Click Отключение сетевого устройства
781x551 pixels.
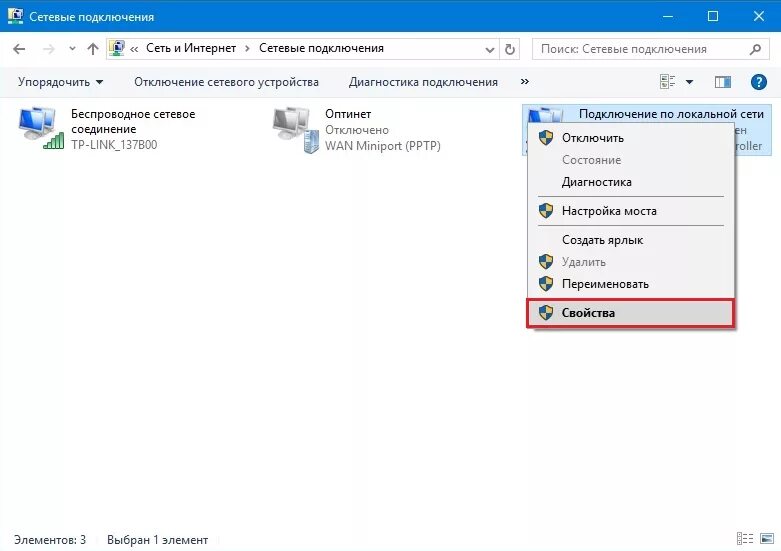point(226,82)
